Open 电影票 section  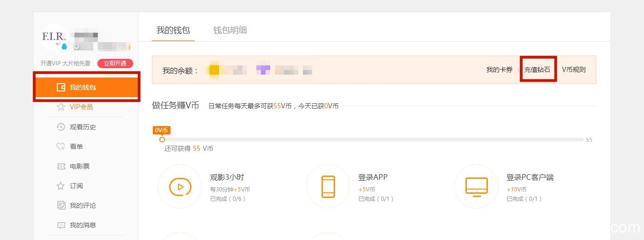[x=79, y=166]
